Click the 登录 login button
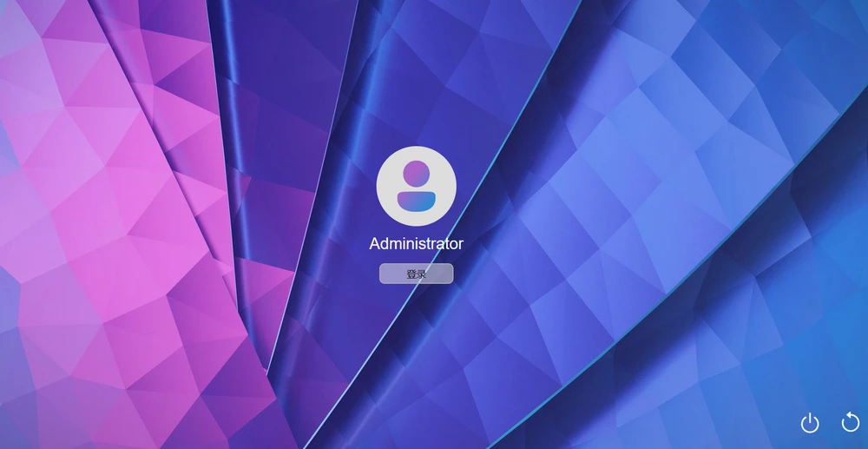This screenshot has width=868, height=449. [416, 274]
